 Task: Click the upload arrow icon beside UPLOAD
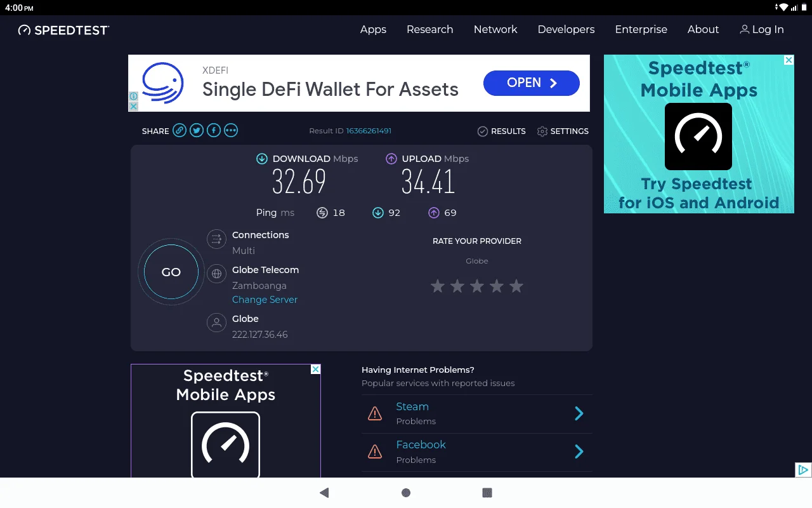pyautogui.click(x=391, y=159)
